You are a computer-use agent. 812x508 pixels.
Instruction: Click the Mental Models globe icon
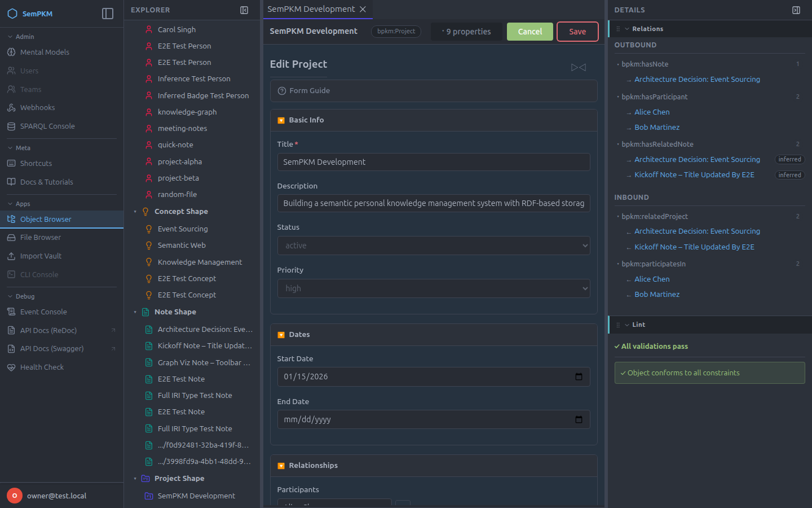click(x=11, y=52)
